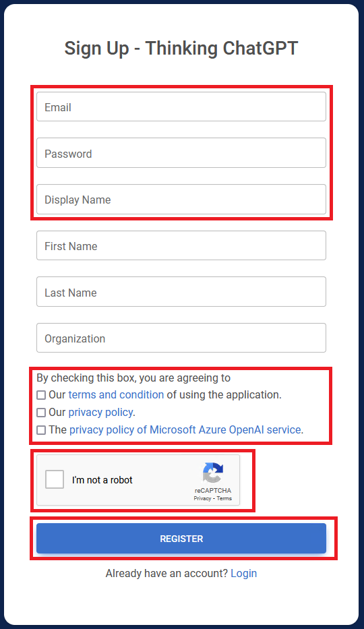
Task: Enable the "Our privacy policy" checkbox
Action: (x=41, y=413)
